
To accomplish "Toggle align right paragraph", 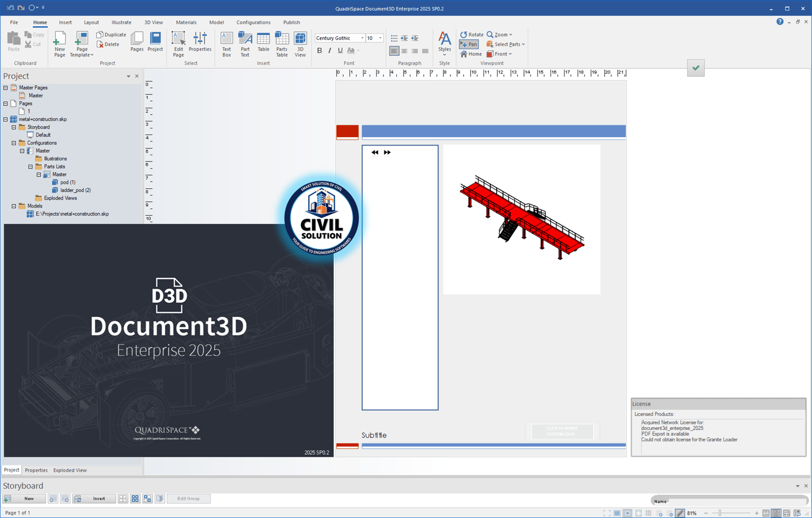I will pos(415,51).
